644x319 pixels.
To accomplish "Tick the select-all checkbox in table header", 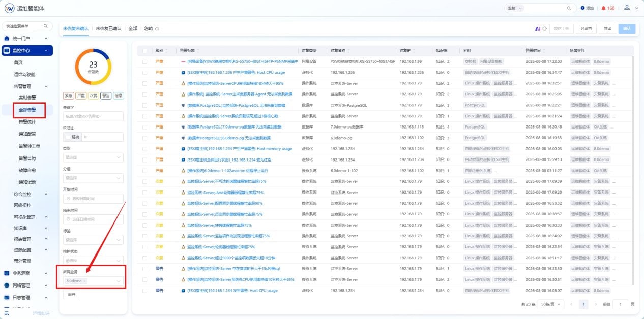I will click(144, 51).
